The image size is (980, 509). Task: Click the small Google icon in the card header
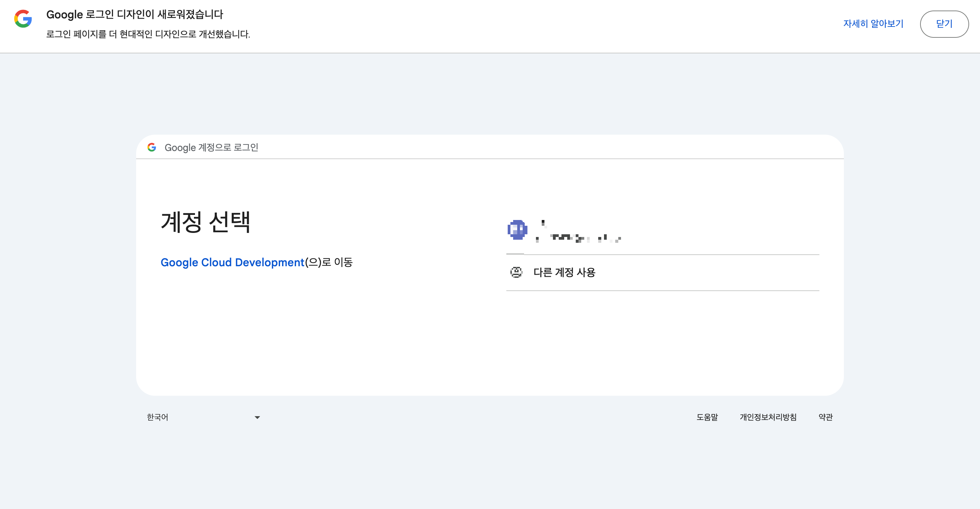click(x=152, y=147)
